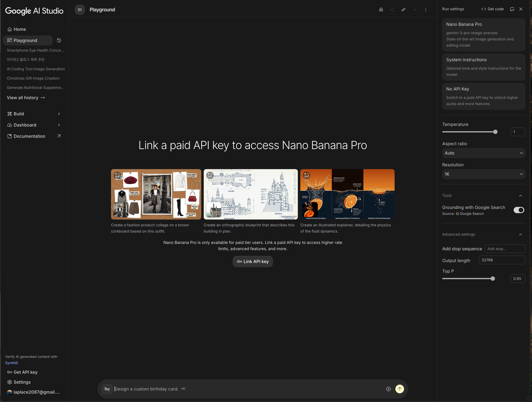Open the Resolution 1K dropdown

pos(483,174)
